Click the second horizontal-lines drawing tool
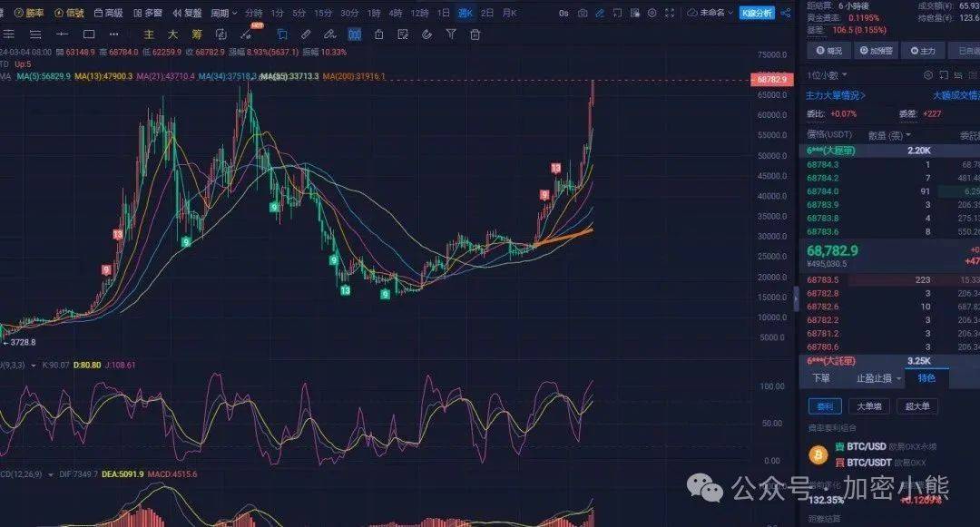Image resolution: width=980 pixels, height=527 pixels. coord(35,34)
